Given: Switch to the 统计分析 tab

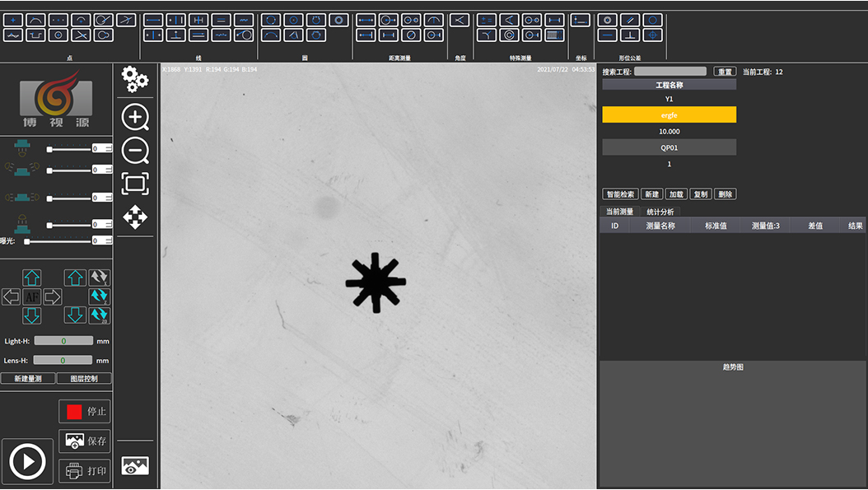Looking at the screenshot, I should [660, 212].
